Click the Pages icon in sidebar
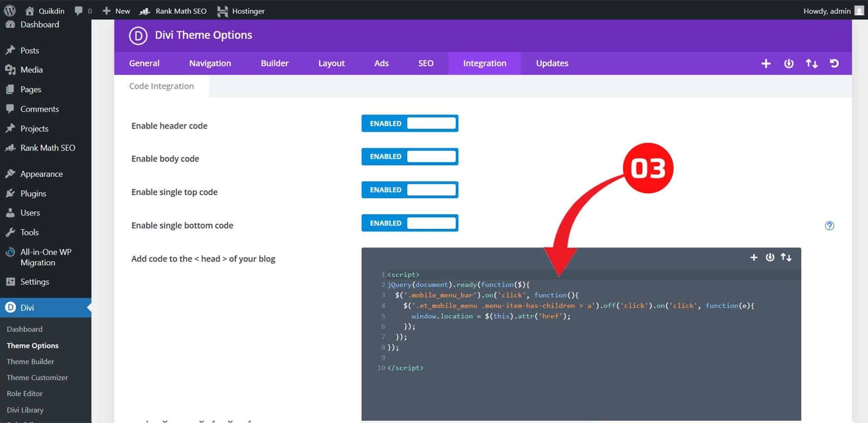The image size is (868, 423). [x=10, y=89]
